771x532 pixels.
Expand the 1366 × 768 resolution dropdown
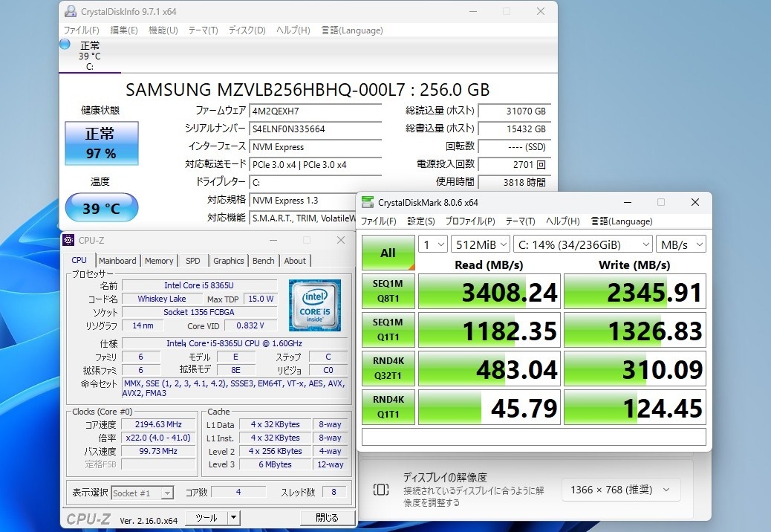click(x=620, y=490)
